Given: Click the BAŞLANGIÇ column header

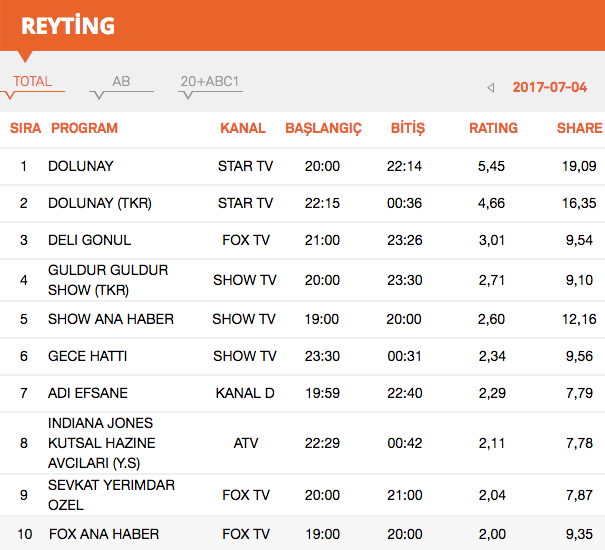Looking at the screenshot, I should tap(323, 128).
